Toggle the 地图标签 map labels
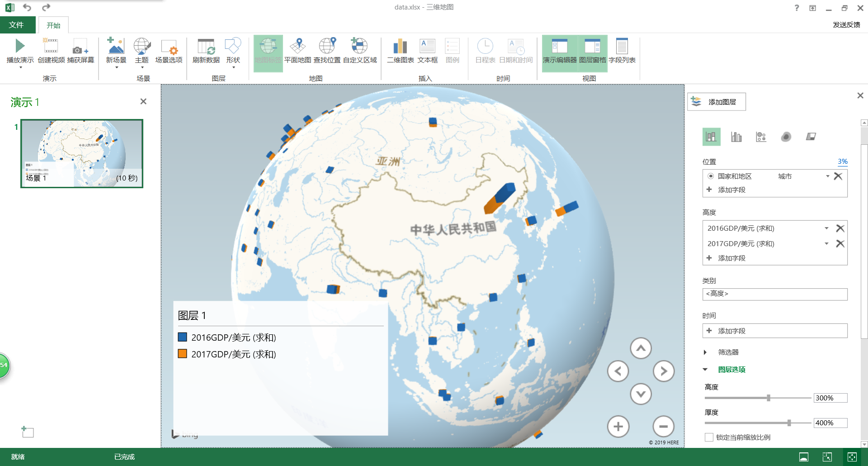The height and width of the screenshot is (466, 868). coord(268,51)
